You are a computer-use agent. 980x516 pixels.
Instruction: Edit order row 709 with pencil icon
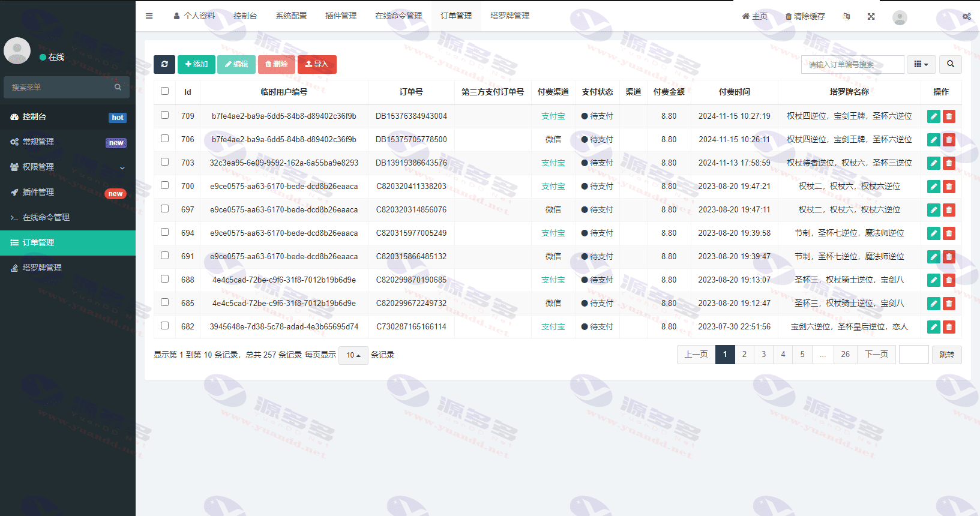pyautogui.click(x=934, y=116)
